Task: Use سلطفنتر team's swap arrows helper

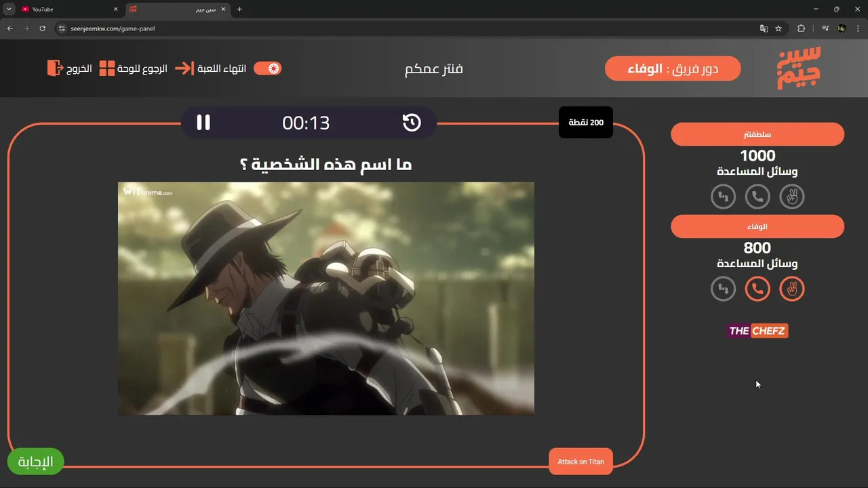Action: coord(724,197)
